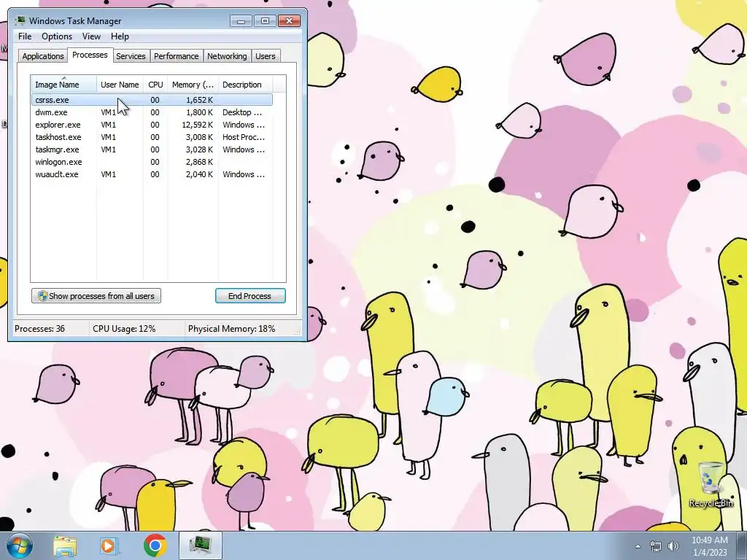Switch to the Applications tab
This screenshot has height=560, width=747.
(43, 56)
